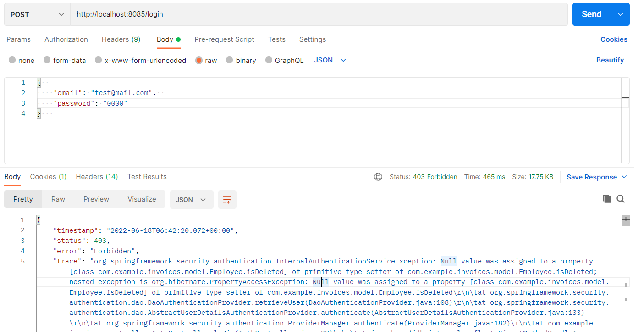The height and width of the screenshot is (336, 644).
Task: Click the wrap lines icon in response toolbar
Action: coord(227,200)
